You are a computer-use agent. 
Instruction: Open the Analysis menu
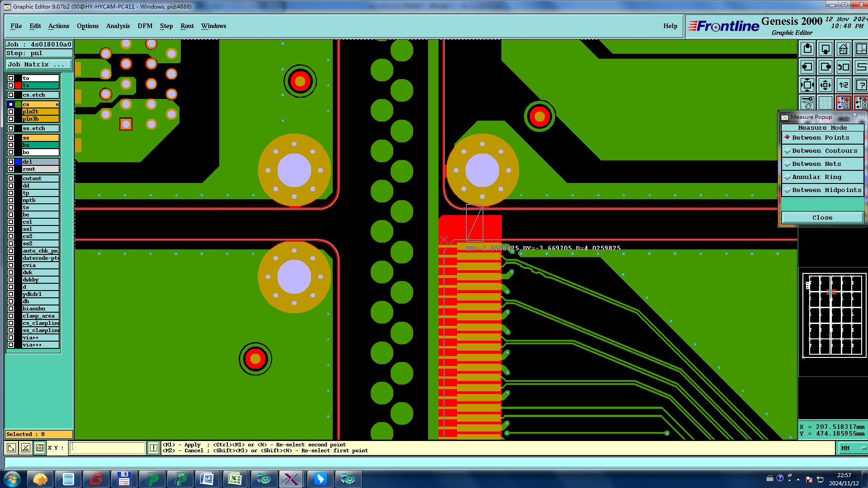click(x=118, y=26)
